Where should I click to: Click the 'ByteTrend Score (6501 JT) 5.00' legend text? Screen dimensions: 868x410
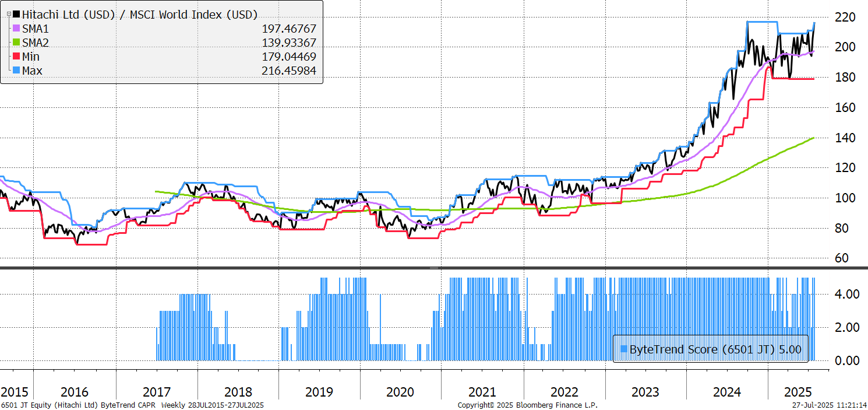pos(715,349)
